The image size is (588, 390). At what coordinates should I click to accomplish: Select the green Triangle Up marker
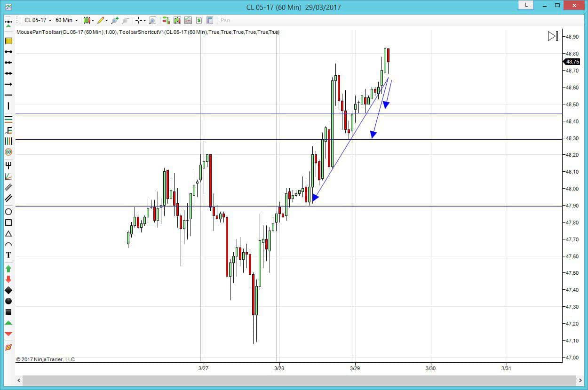(x=8, y=323)
